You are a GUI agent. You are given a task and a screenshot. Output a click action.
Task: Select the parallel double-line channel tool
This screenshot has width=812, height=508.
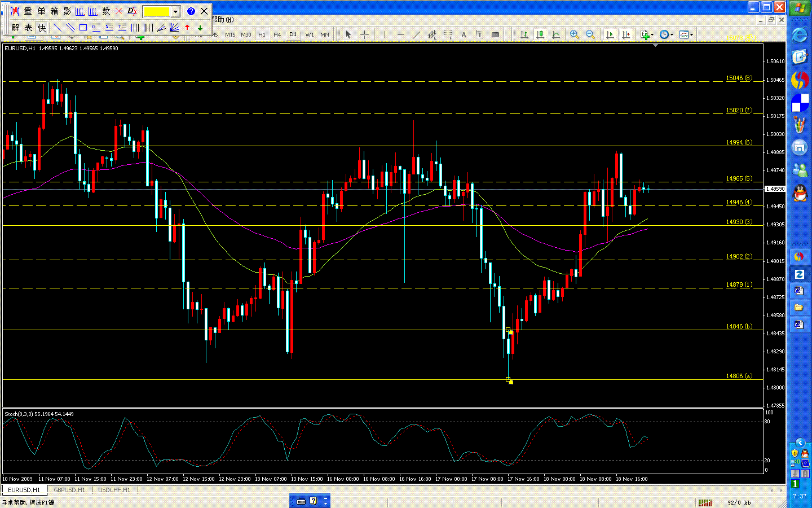click(x=70, y=28)
